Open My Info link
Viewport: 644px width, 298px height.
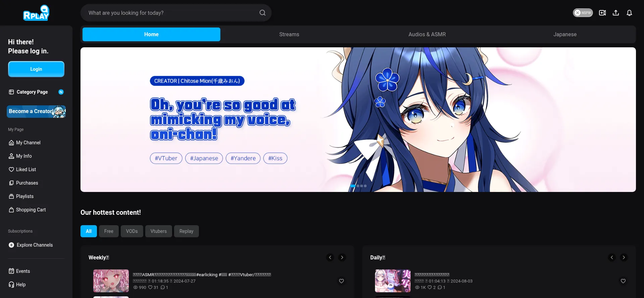coord(24,156)
